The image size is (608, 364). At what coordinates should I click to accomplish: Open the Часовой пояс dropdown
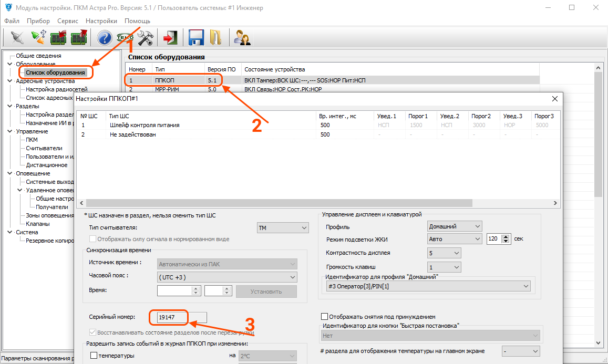tap(227, 277)
